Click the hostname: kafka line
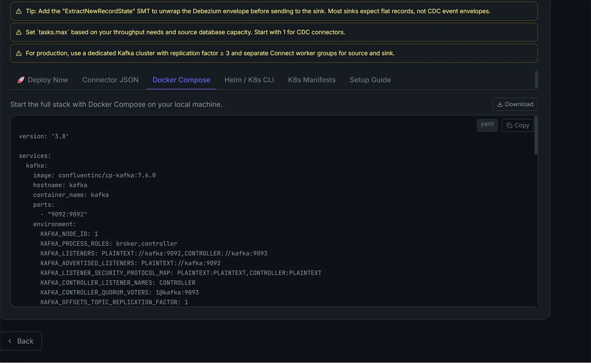 click(60, 185)
